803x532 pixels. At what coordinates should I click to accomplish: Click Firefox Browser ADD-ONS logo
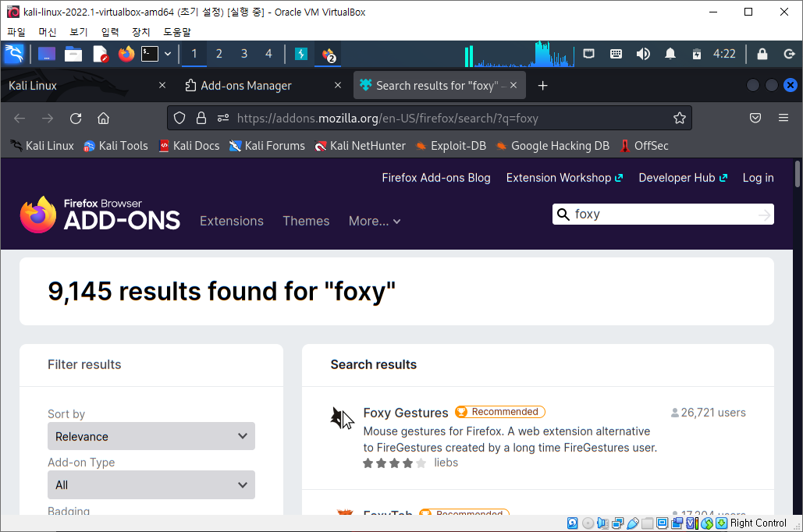click(100, 215)
